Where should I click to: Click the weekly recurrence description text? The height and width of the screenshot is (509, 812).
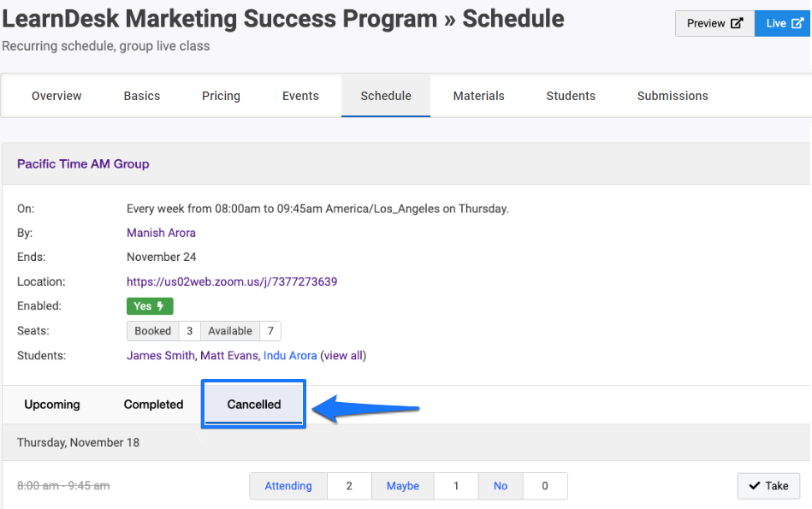point(318,209)
